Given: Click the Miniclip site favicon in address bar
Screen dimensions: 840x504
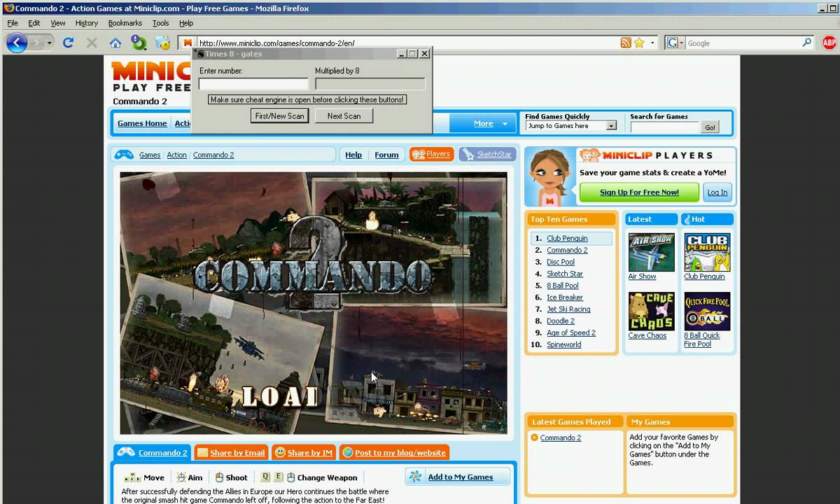Looking at the screenshot, I should point(187,43).
